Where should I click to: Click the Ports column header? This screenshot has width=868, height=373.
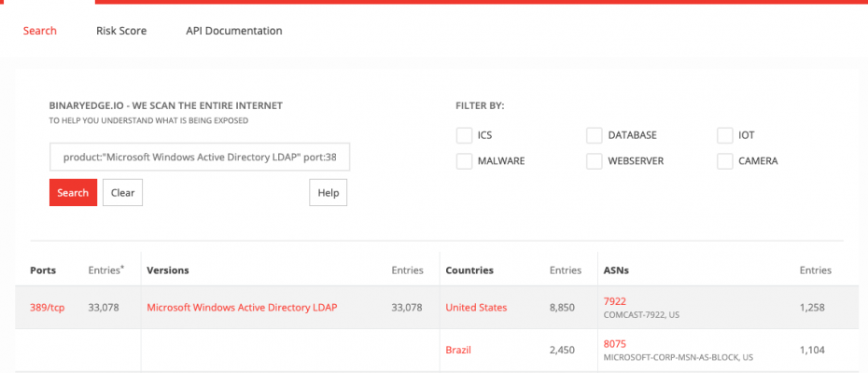(x=43, y=270)
